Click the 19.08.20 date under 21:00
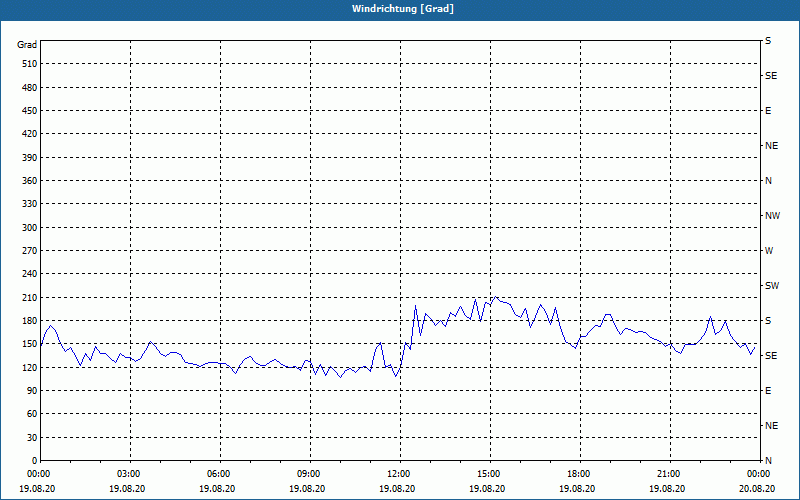Image resolution: width=800 pixels, height=500 pixels. [667, 488]
